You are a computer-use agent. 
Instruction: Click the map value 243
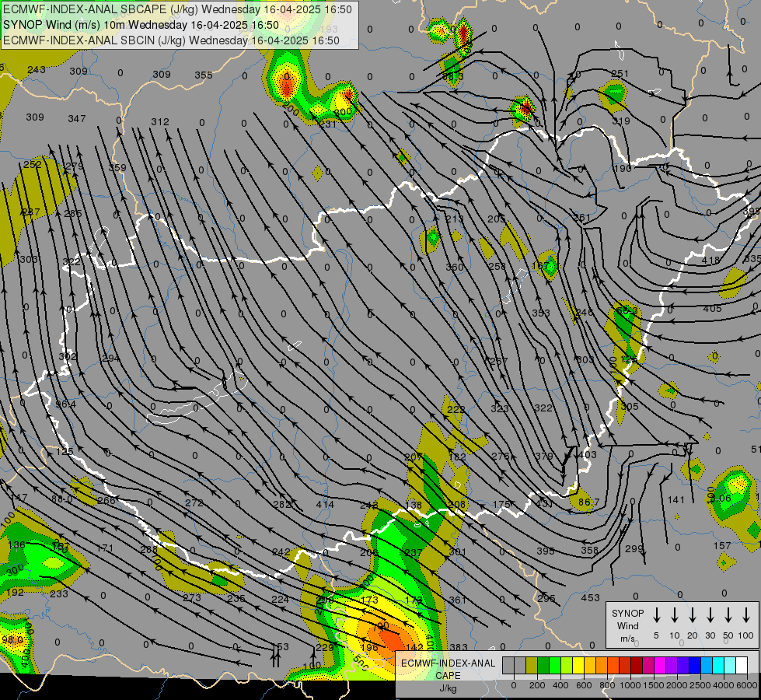[x=37, y=70]
